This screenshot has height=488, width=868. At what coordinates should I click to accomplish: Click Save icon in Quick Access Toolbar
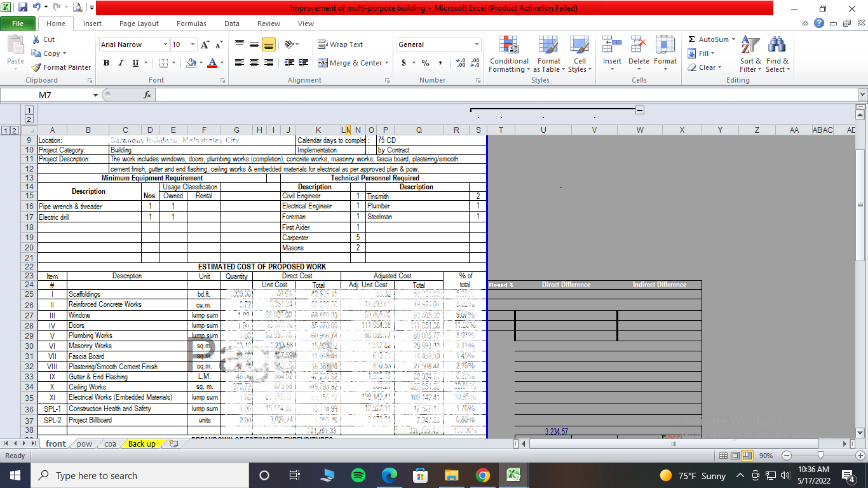click(23, 8)
